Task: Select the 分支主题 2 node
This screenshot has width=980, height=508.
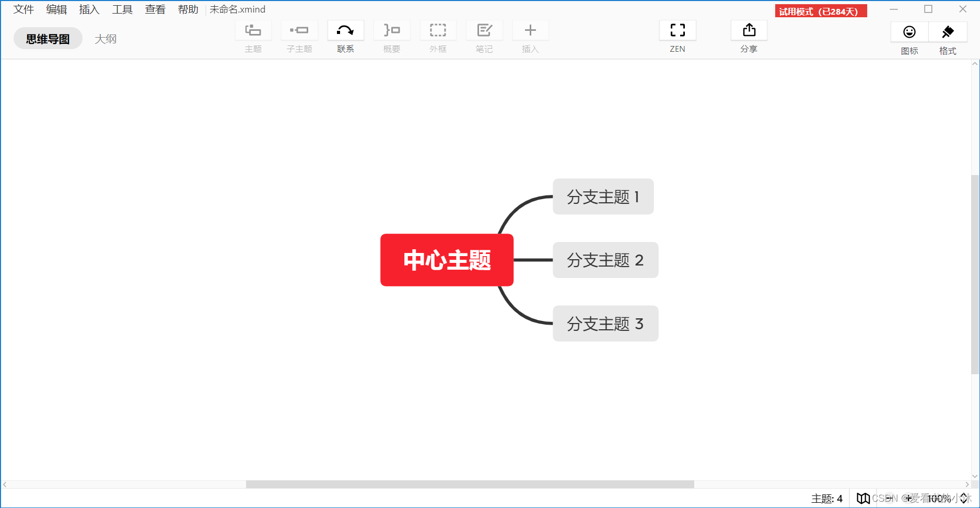Action: point(605,260)
